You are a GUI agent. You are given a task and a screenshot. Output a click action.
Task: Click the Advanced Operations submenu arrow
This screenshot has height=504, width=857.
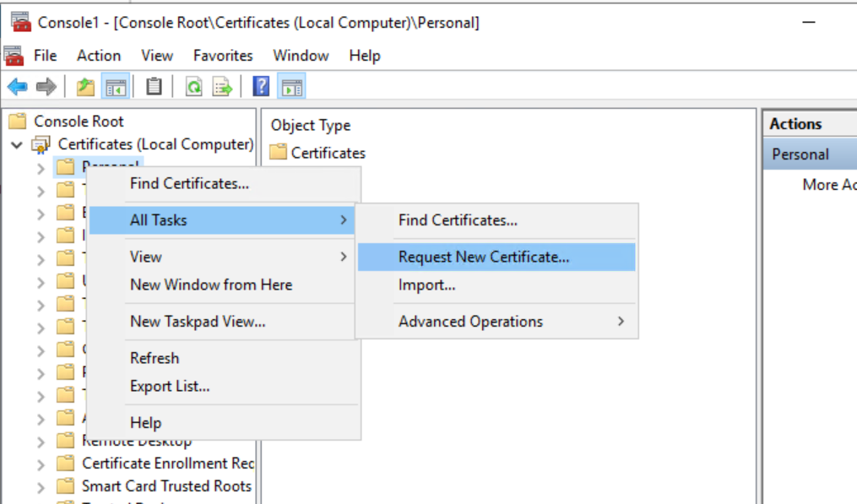click(621, 322)
